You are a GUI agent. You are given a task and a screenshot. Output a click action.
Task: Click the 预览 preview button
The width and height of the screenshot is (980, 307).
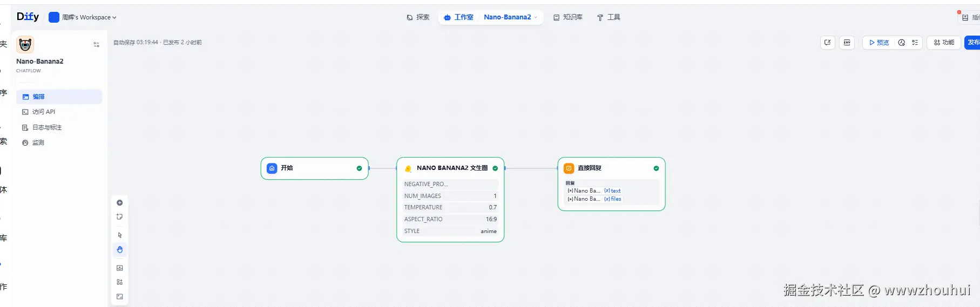(x=878, y=43)
